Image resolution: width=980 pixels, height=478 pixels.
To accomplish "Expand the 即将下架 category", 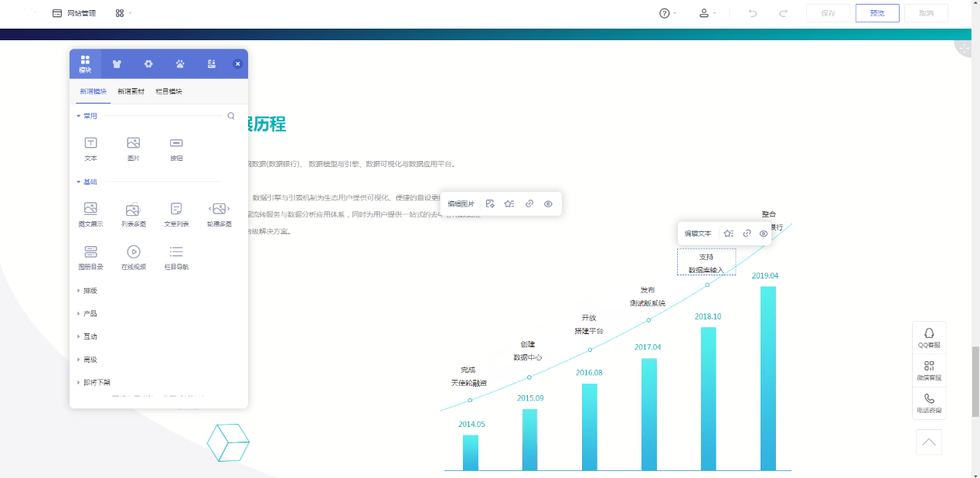I will click(94, 382).
